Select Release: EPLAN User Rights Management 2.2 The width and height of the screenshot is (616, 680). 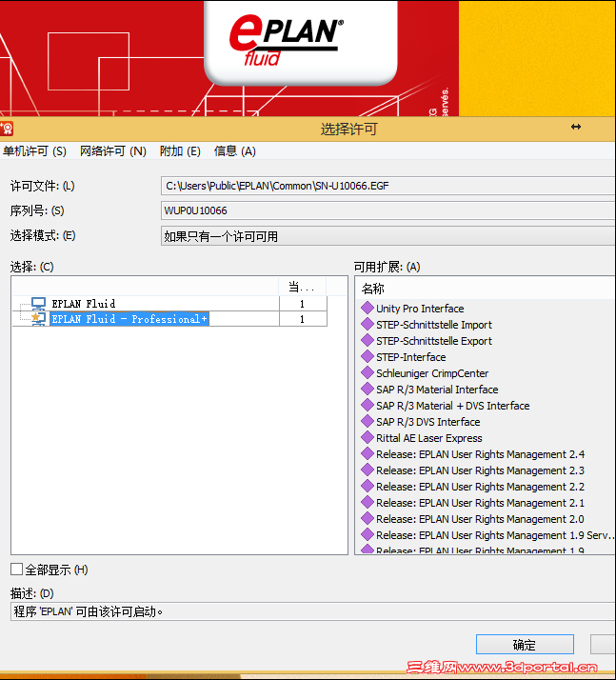pos(480,487)
